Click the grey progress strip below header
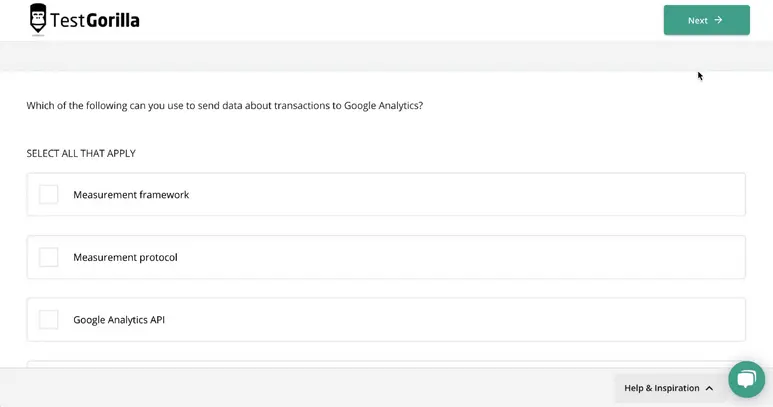Screen dimensions: 773x407 386,56
